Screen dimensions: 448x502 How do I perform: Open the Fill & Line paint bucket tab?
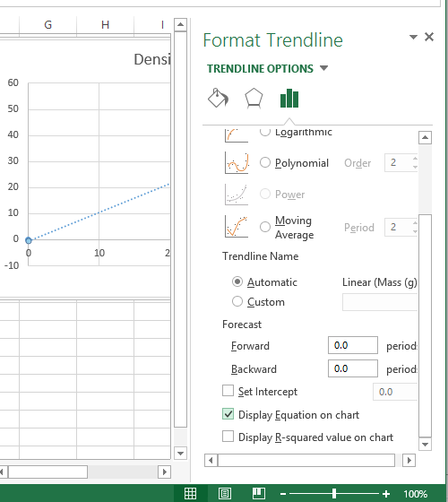coord(218,98)
